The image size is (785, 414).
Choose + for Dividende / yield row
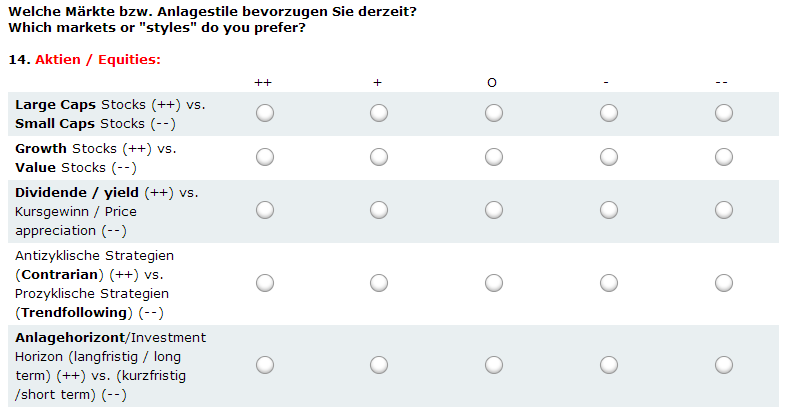pyautogui.click(x=379, y=210)
